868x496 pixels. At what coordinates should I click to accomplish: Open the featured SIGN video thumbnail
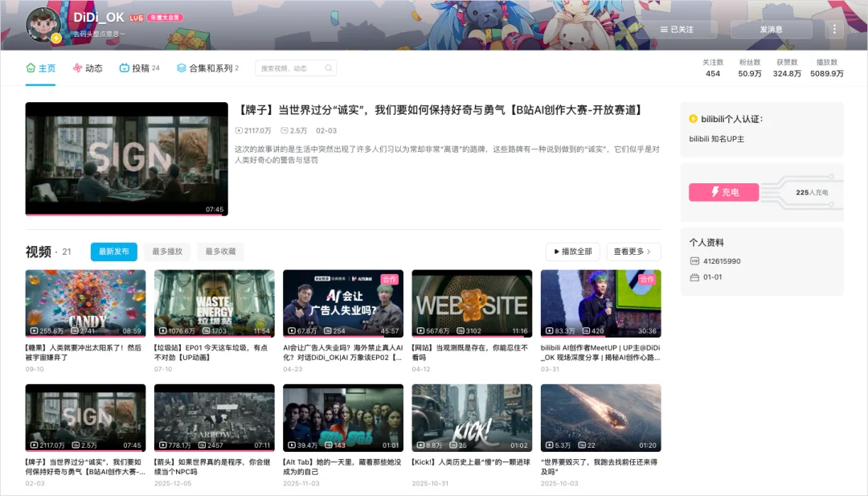[127, 159]
